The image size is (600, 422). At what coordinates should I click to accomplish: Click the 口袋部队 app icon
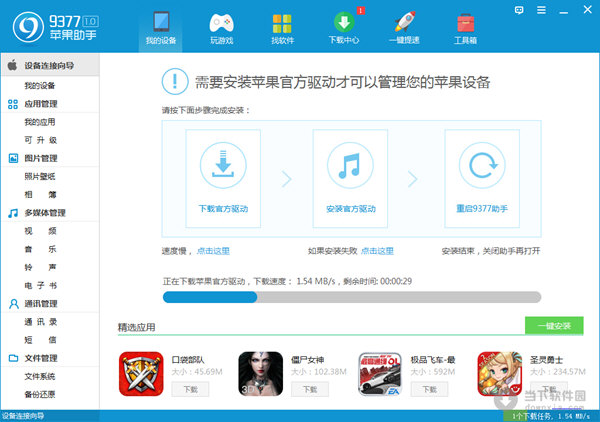coord(141,374)
